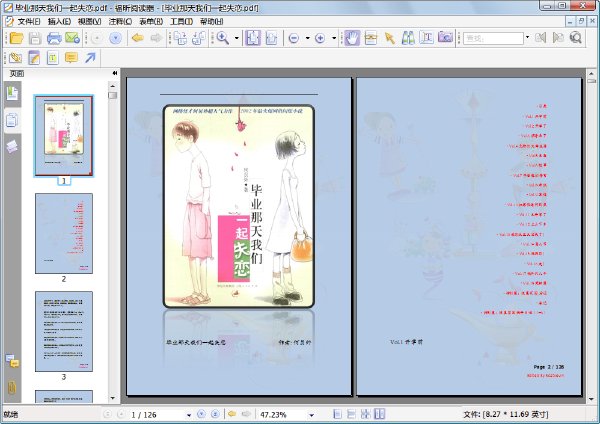Open the 帮助(H) menu
Viewport: 600px width, 424px height.
pyautogui.click(x=212, y=21)
